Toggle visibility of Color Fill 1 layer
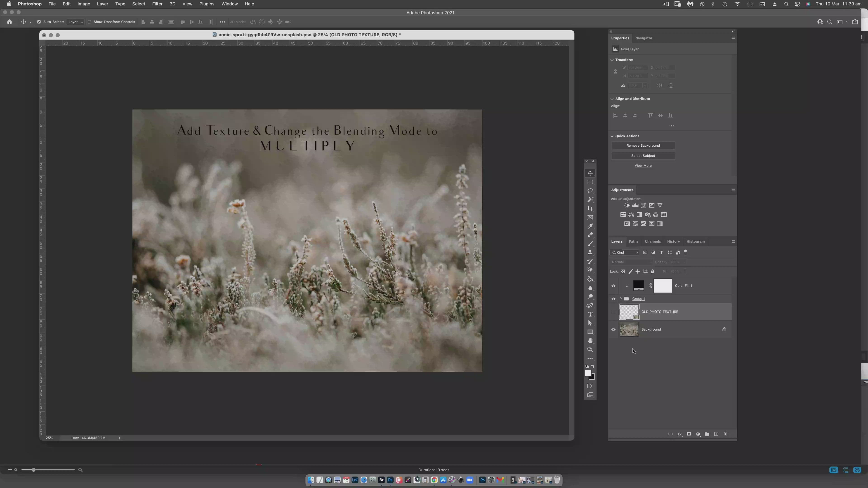 (613, 286)
